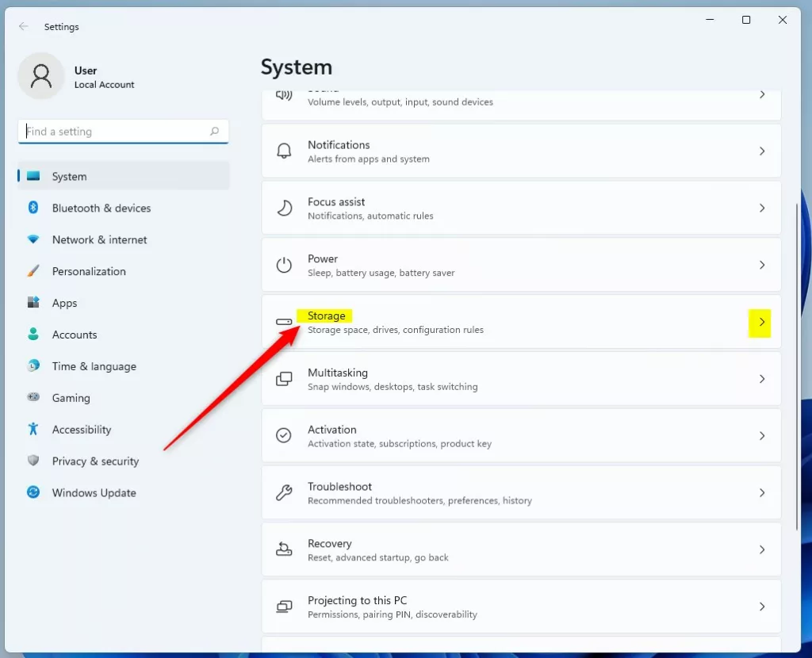This screenshot has height=658, width=812.
Task: Click the Recovery icon
Action: click(284, 549)
